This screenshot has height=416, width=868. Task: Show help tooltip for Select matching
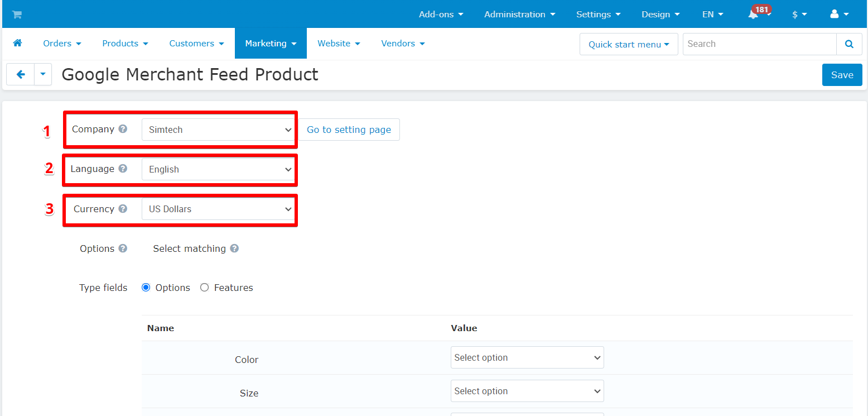[x=234, y=248]
